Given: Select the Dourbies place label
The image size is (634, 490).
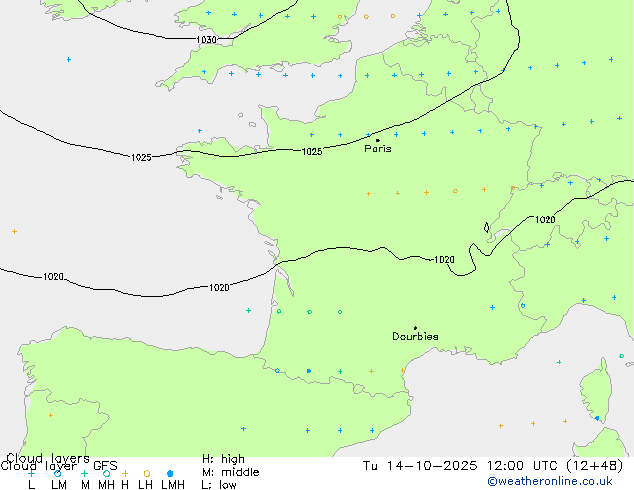Looking at the screenshot, I should [x=415, y=336].
